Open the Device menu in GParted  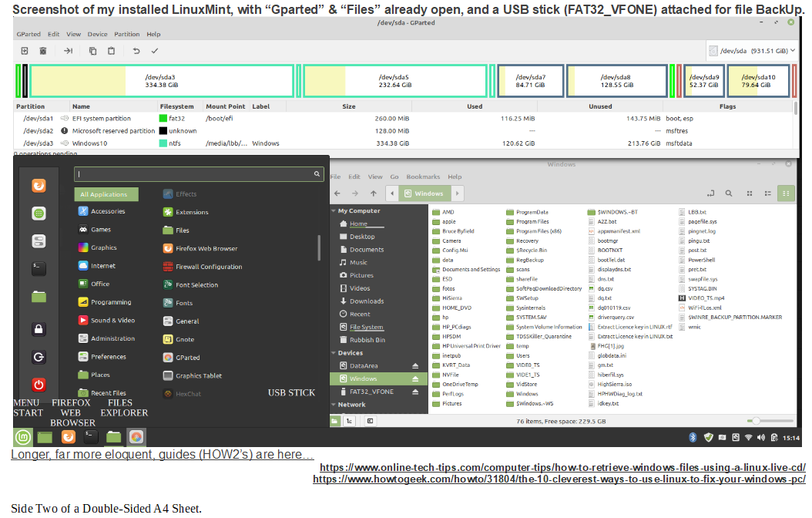click(x=97, y=34)
